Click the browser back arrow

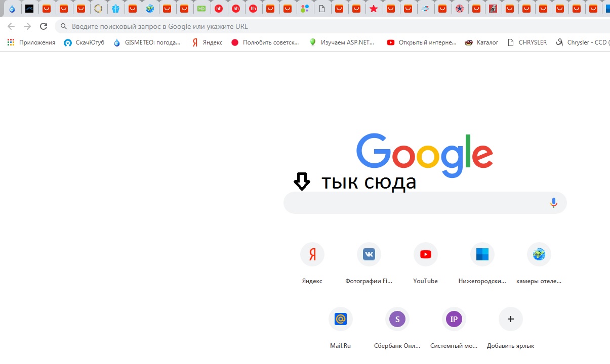coord(11,26)
